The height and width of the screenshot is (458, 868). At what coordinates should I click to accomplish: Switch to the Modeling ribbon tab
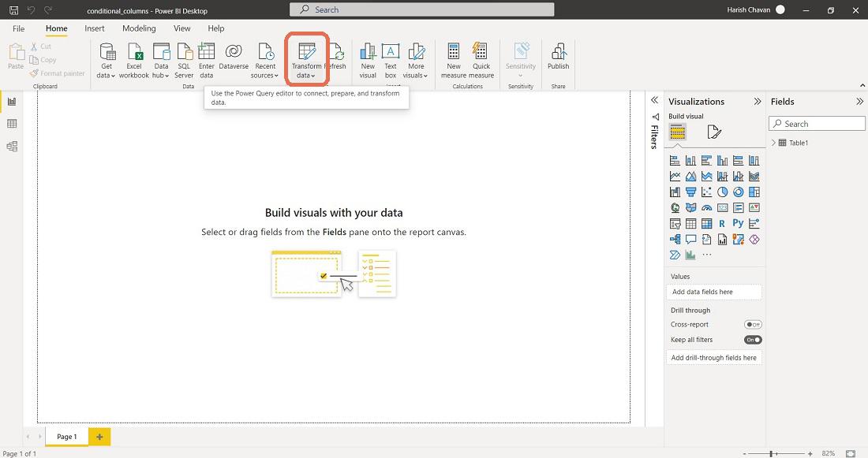[139, 28]
